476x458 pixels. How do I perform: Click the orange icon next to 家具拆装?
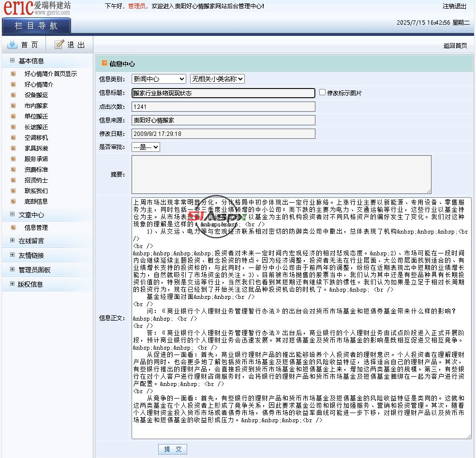click(x=13, y=148)
